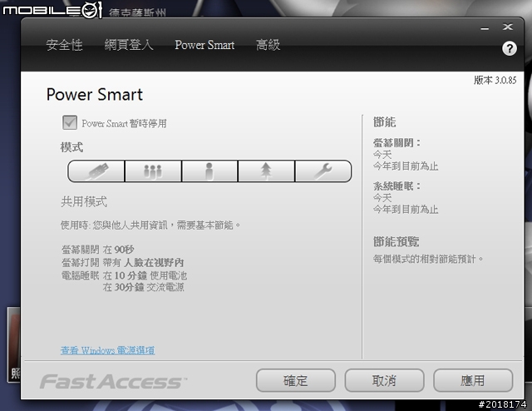This screenshot has width=532, height=411.
Task: Switch to the 安全性 tab
Action: [64, 45]
